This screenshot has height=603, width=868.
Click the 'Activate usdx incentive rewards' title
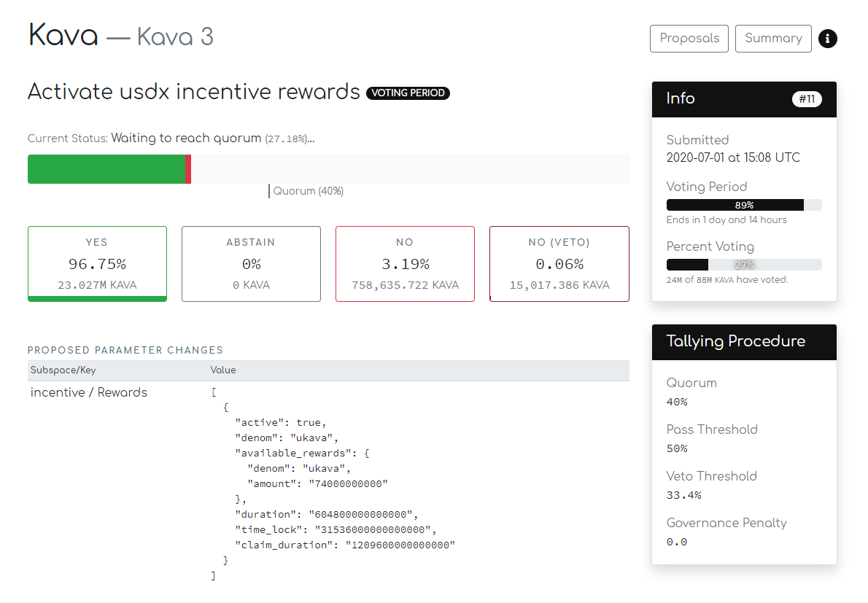(194, 92)
